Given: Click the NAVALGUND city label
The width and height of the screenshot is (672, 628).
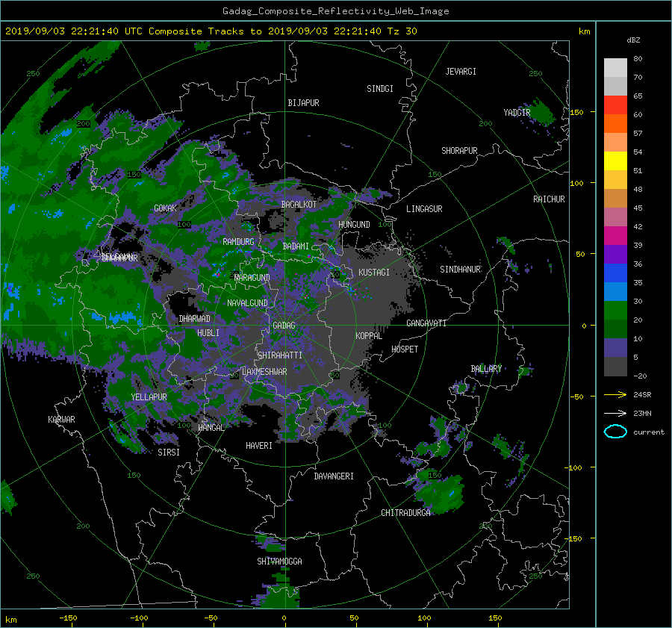Looking at the screenshot, I should coord(247,303).
